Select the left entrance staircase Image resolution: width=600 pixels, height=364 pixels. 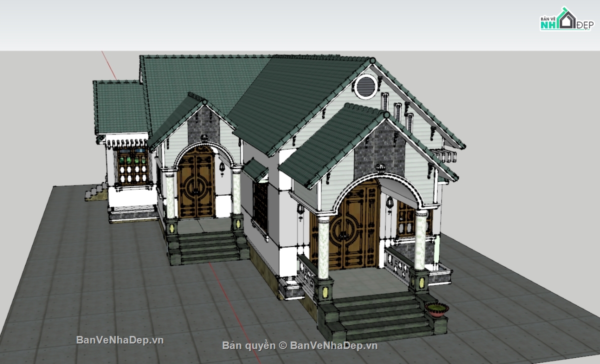(208, 246)
